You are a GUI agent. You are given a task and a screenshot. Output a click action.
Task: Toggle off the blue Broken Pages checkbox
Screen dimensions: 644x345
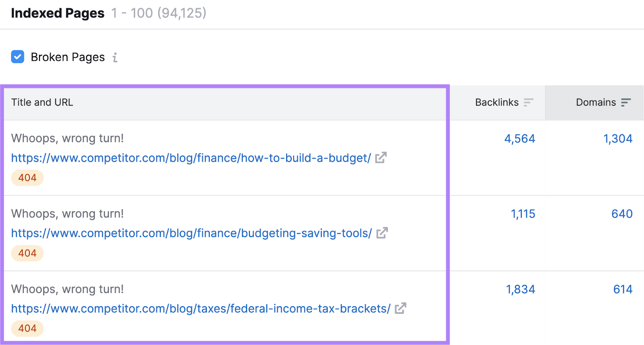[x=17, y=57]
